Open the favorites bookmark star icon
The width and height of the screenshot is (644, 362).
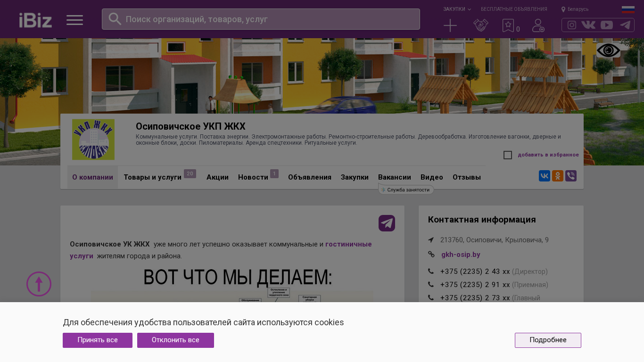pyautogui.click(x=508, y=25)
